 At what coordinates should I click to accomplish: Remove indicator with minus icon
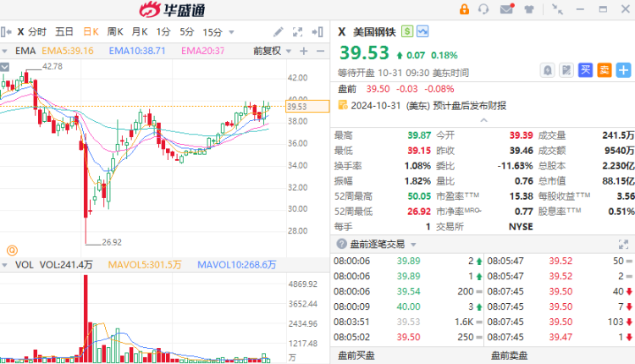coord(320,51)
